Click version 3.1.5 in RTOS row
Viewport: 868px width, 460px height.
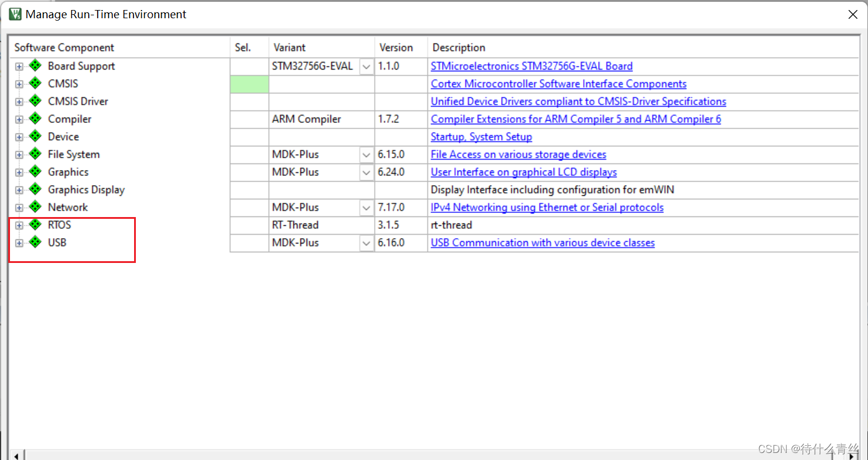coord(389,225)
